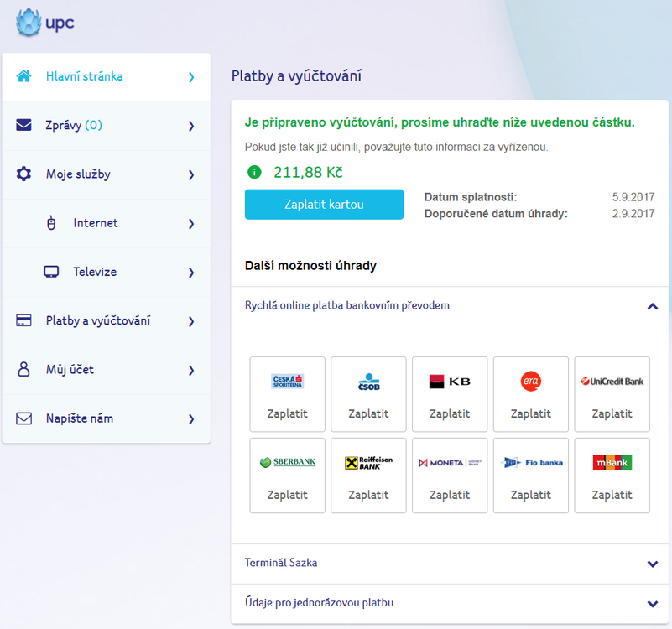This screenshot has height=629, width=672.
Task: Choose the Moneta bank logo
Action: click(450, 463)
